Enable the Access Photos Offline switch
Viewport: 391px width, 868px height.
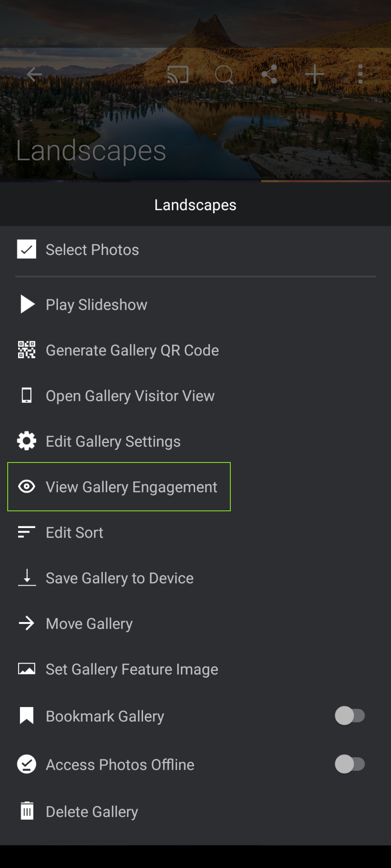click(x=350, y=764)
